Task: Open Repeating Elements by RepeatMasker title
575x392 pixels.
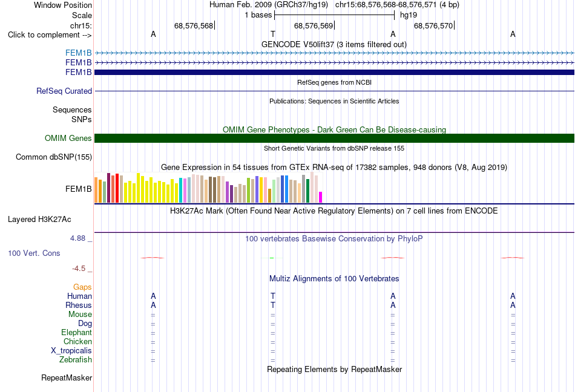Action: tap(335, 369)
